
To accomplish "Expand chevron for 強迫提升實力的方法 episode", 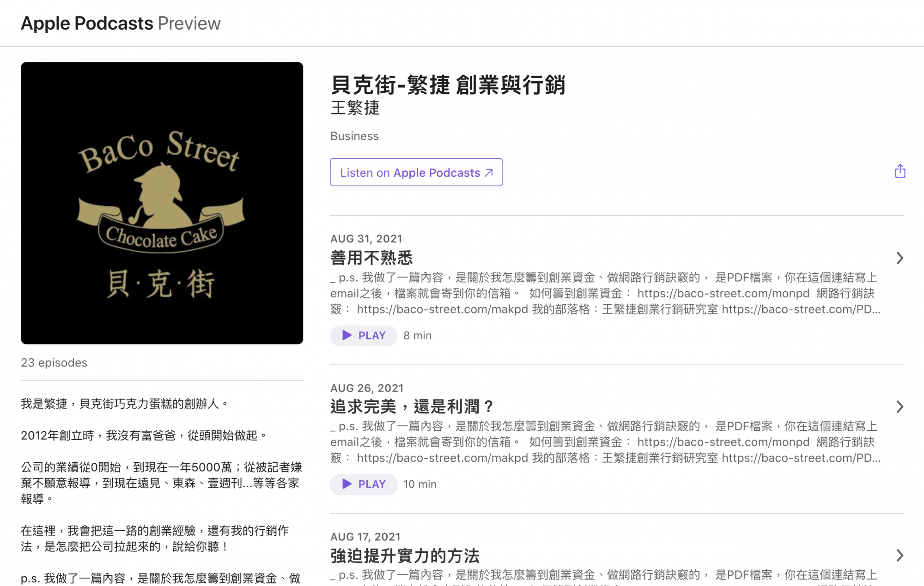I will [900, 555].
